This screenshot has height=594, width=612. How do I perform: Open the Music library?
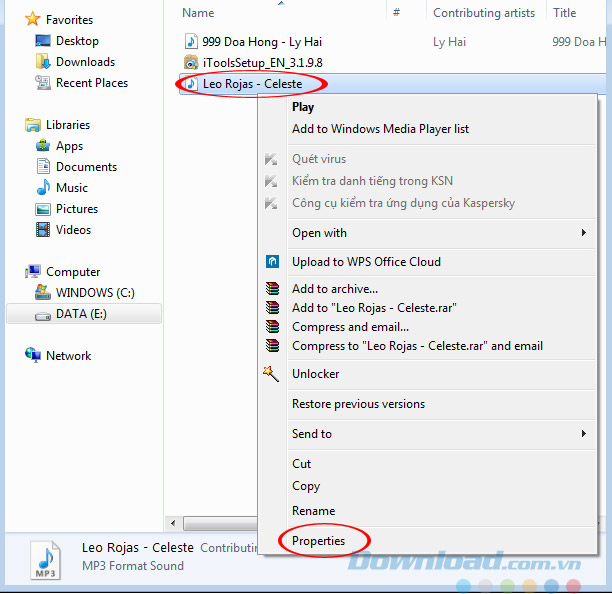coord(72,188)
